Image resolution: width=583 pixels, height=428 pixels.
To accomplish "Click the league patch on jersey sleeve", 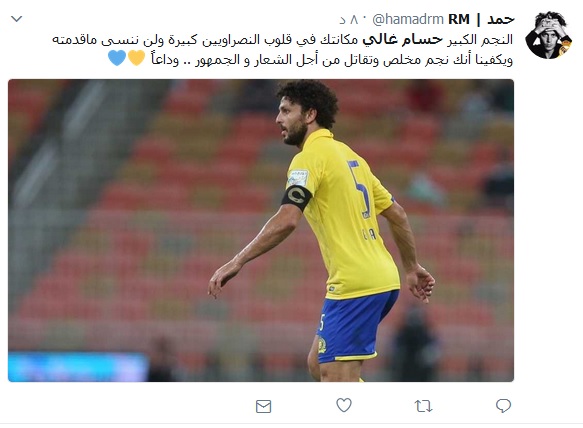I will click(x=298, y=178).
